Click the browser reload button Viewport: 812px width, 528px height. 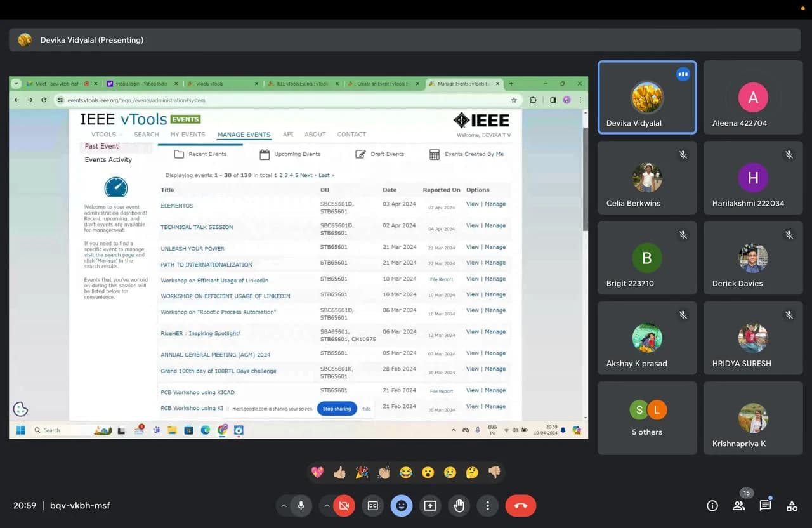(x=44, y=100)
